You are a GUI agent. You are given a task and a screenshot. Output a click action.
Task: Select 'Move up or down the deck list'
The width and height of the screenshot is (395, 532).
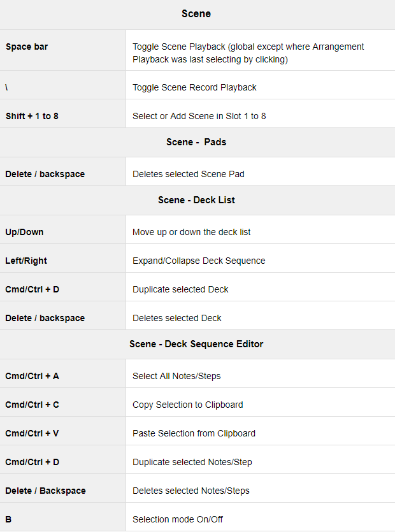pyautogui.click(x=191, y=232)
